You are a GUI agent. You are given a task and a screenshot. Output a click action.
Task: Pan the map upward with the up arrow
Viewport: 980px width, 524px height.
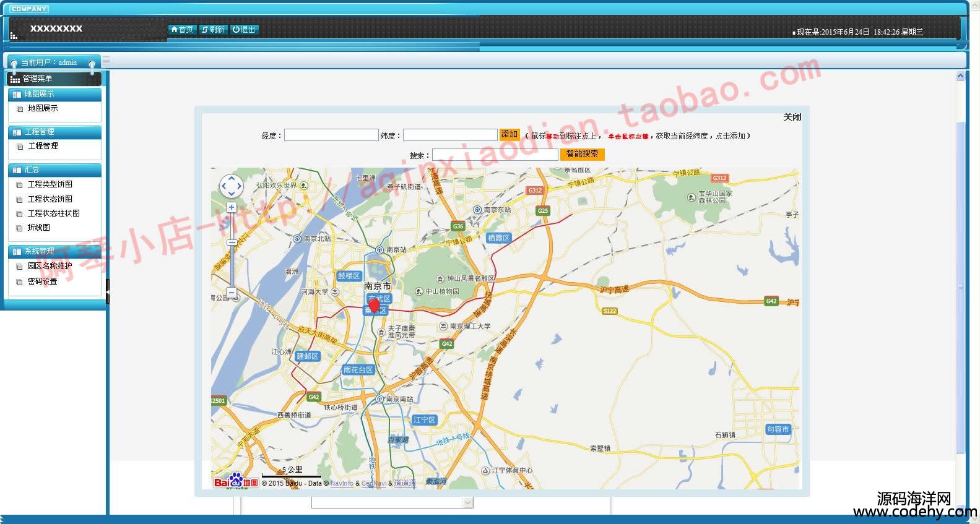pyautogui.click(x=232, y=178)
